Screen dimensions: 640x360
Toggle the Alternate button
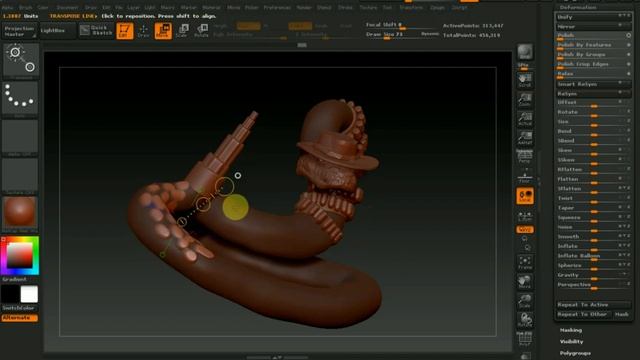click(19, 318)
